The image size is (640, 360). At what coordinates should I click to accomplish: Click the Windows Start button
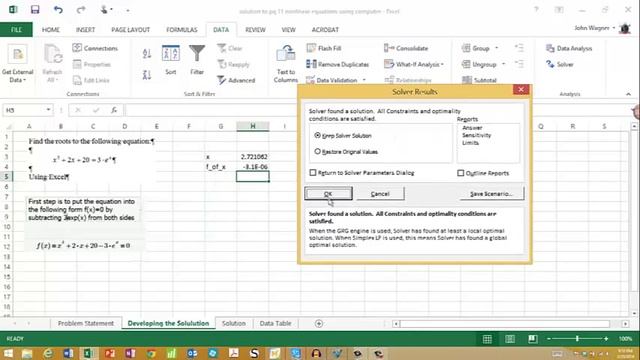pyautogui.click(x=7, y=353)
